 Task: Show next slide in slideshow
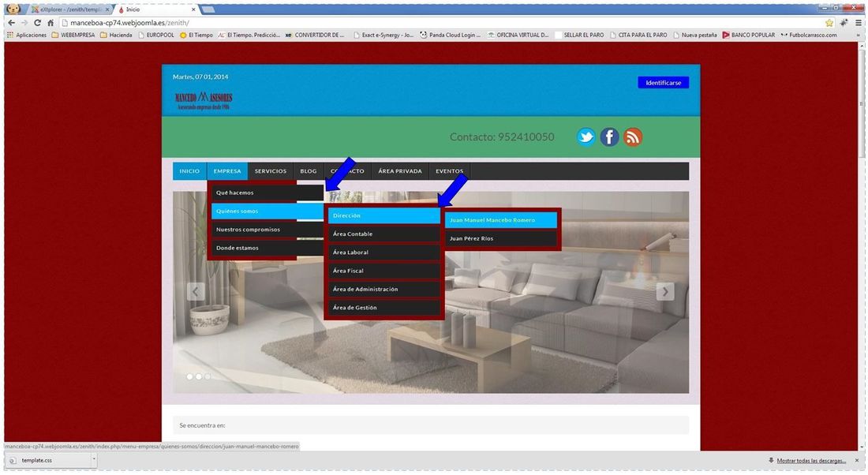coord(665,291)
